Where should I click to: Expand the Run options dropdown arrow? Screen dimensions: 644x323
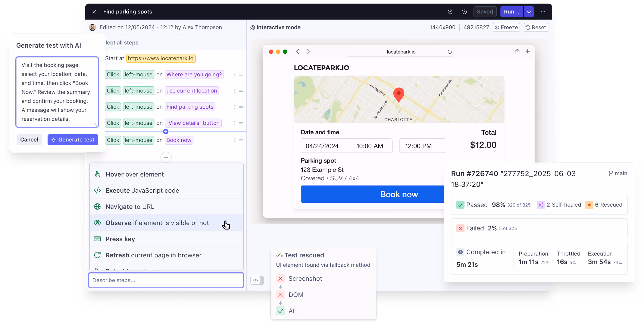coord(529,12)
